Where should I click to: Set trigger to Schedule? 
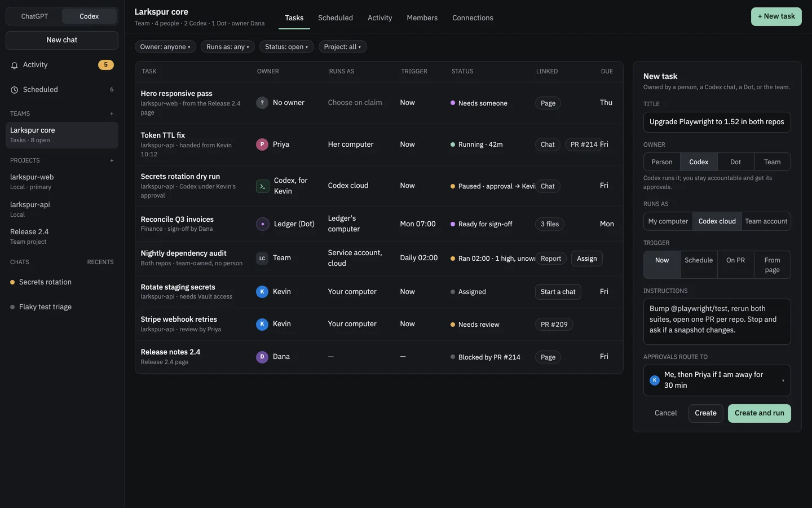pyautogui.click(x=699, y=265)
